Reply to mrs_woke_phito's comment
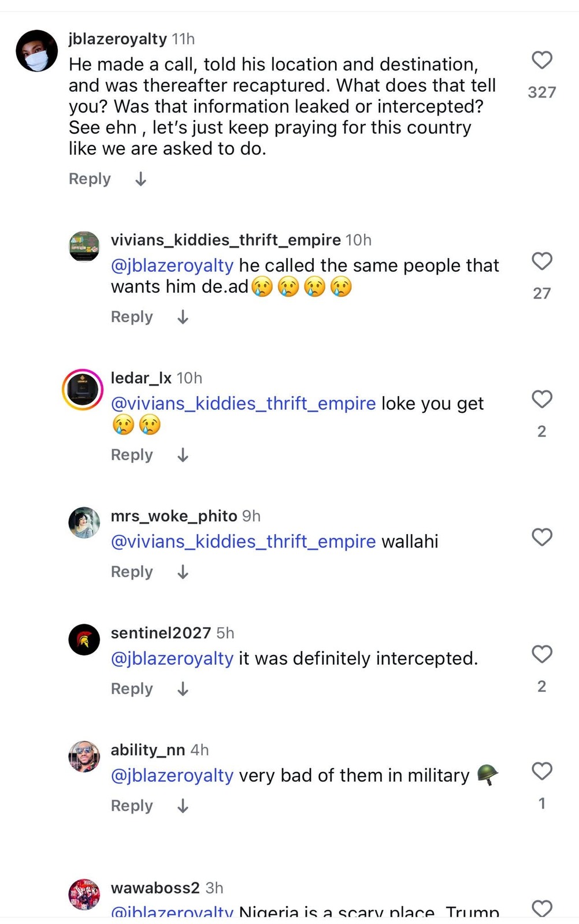 (132, 572)
